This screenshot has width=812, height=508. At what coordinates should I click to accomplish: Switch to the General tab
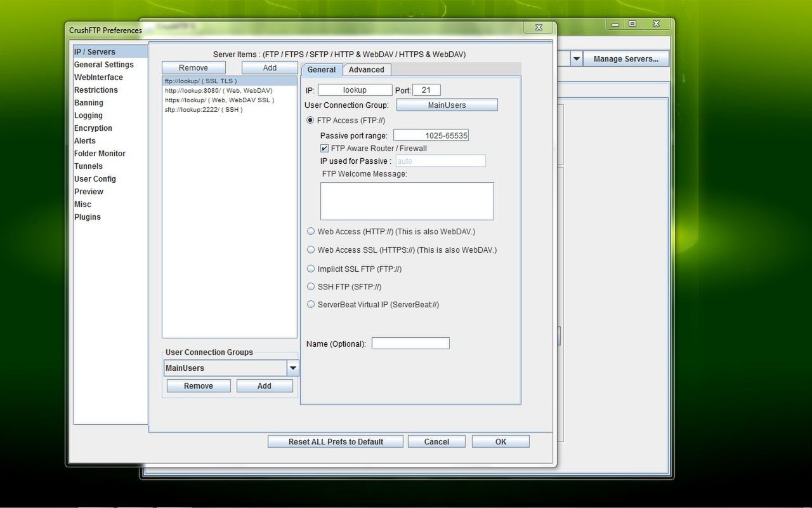pos(322,70)
